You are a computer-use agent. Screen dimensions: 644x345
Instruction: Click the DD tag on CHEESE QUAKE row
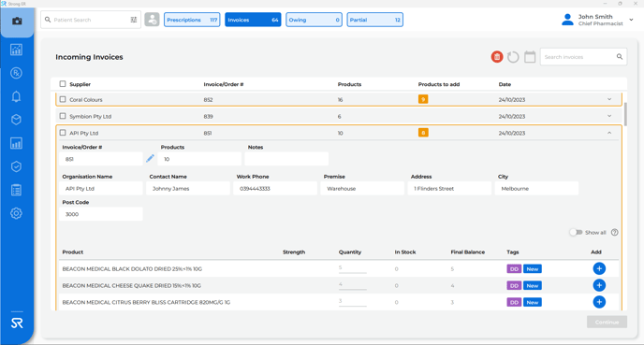514,285
